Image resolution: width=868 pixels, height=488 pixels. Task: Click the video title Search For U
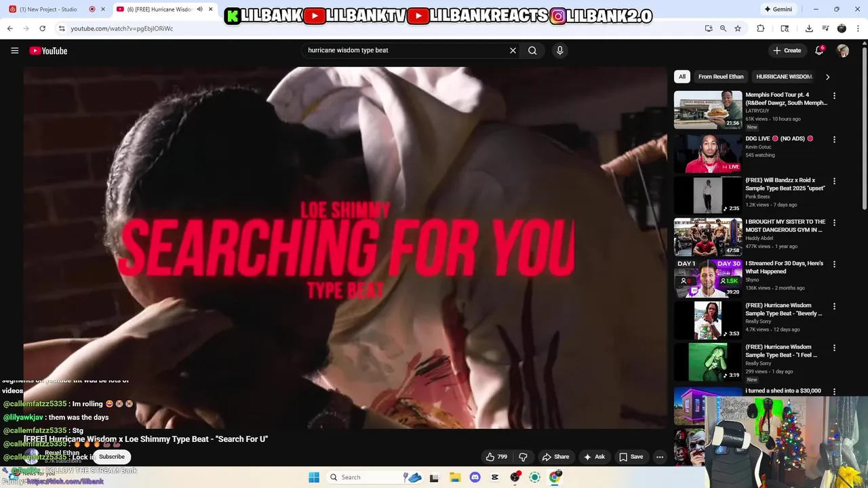pyautogui.click(x=146, y=439)
